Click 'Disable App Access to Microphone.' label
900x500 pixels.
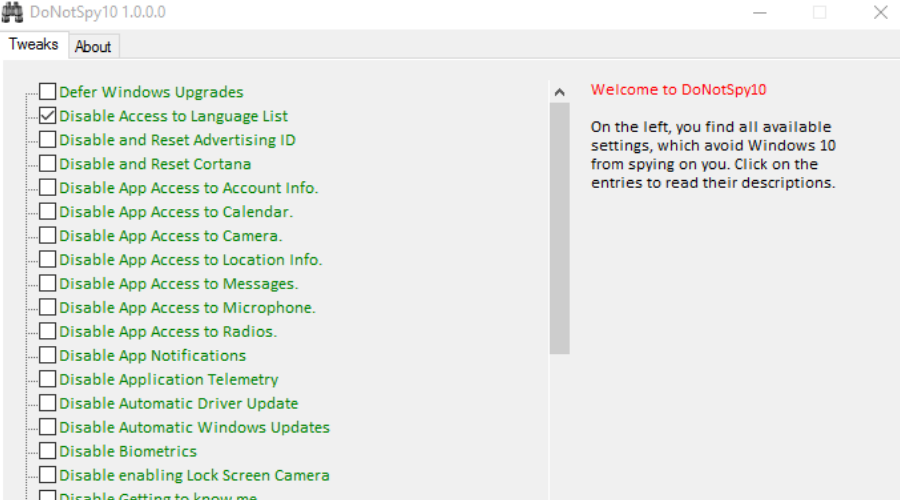187,308
